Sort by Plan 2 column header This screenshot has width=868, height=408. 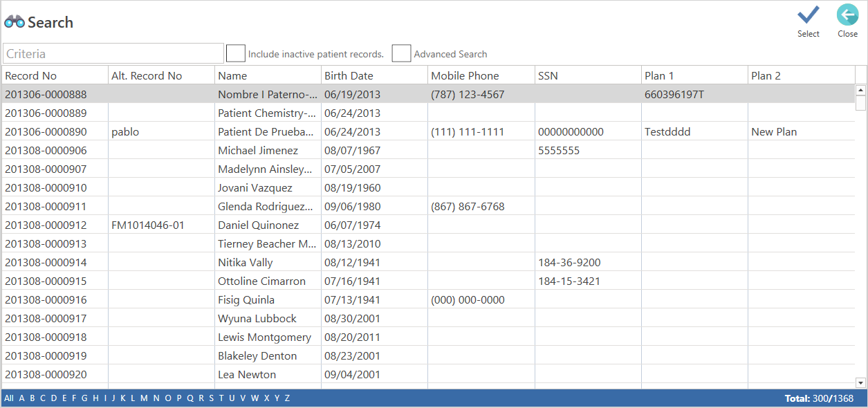coord(801,75)
